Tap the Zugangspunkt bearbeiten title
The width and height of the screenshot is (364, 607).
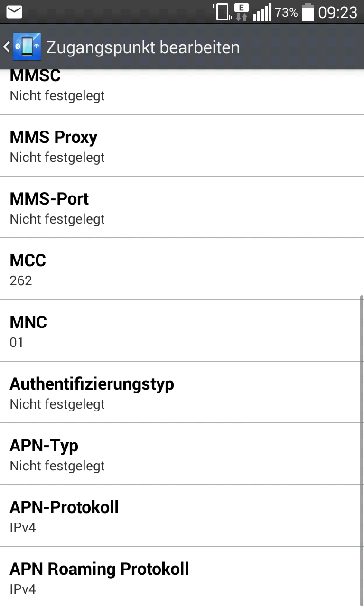pyautogui.click(x=143, y=47)
